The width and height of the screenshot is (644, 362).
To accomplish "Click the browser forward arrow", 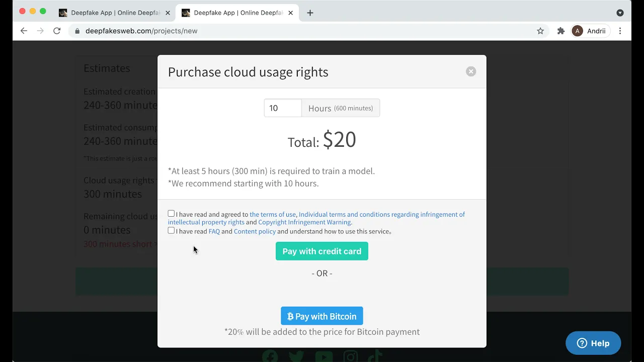I will (40, 31).
